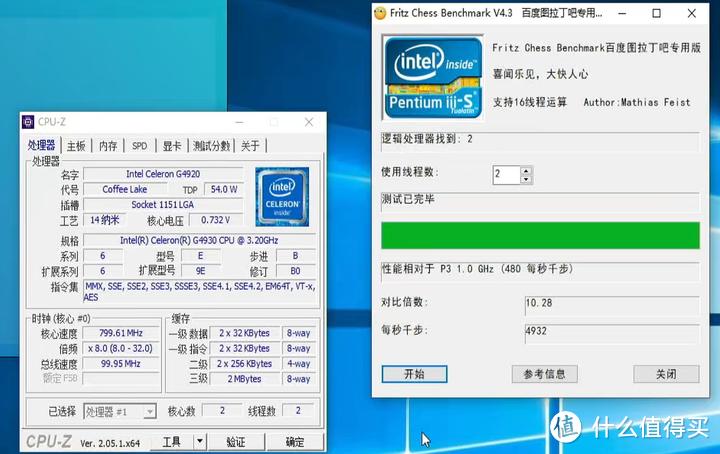Switch to the 主板 tab

click(x=76, y=146)
